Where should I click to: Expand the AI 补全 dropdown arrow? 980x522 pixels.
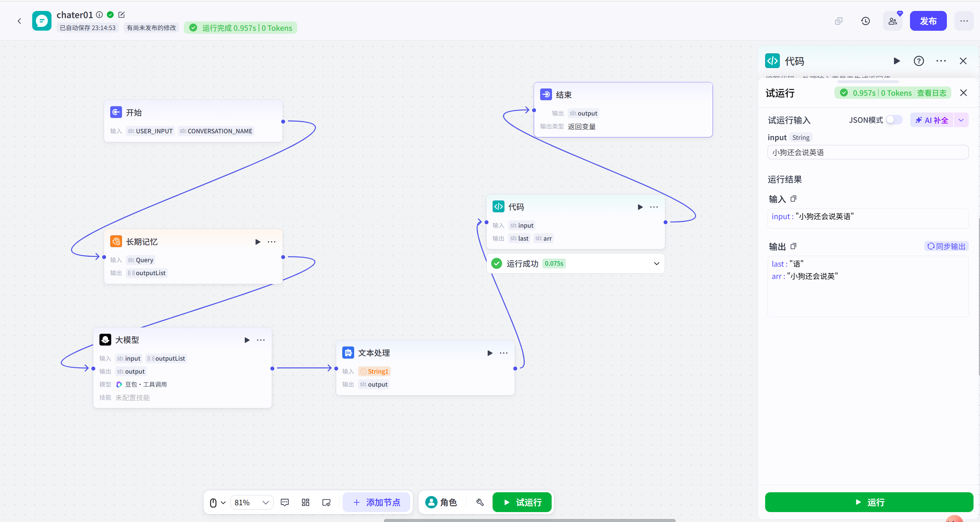(x=961, y=120)
